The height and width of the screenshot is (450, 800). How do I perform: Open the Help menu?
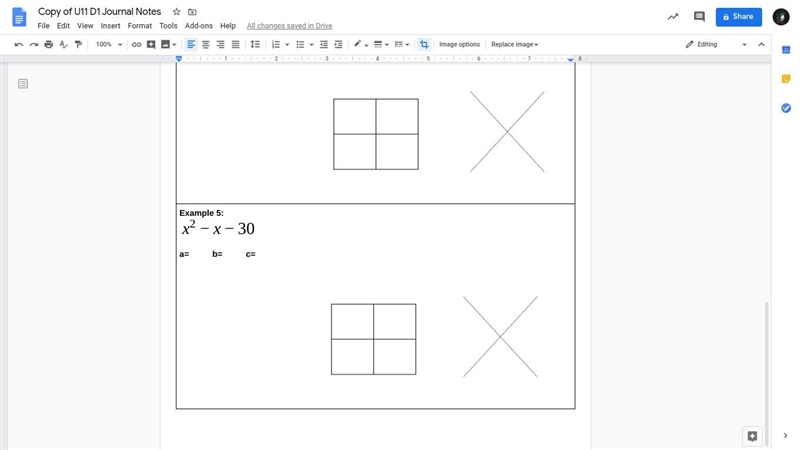point(228,26)
